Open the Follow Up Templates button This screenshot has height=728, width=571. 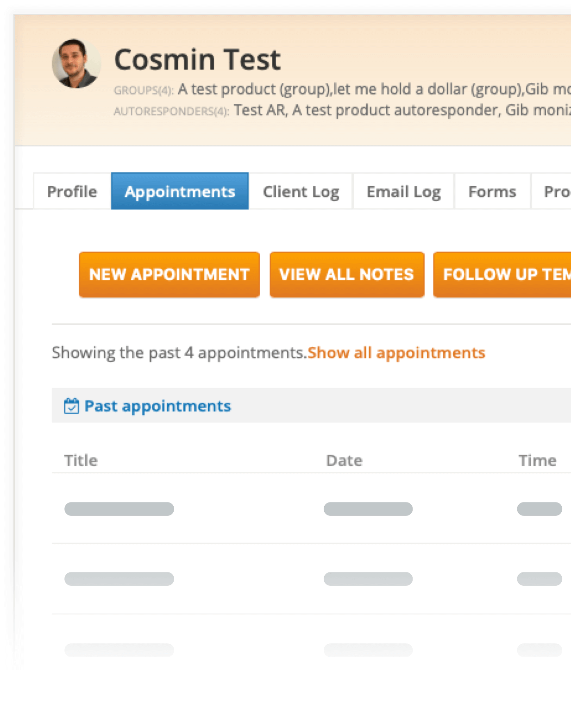[502, 275]
